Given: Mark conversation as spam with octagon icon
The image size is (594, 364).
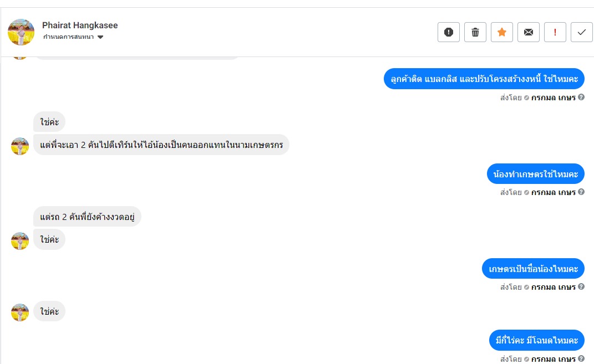Looking at the screenshot, I should click(449, 32).
